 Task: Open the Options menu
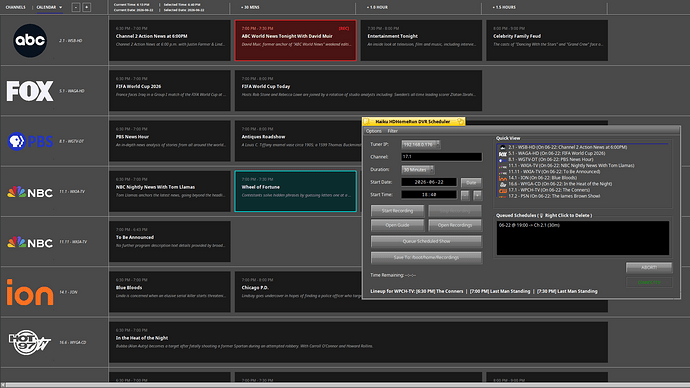coord(374,131)
